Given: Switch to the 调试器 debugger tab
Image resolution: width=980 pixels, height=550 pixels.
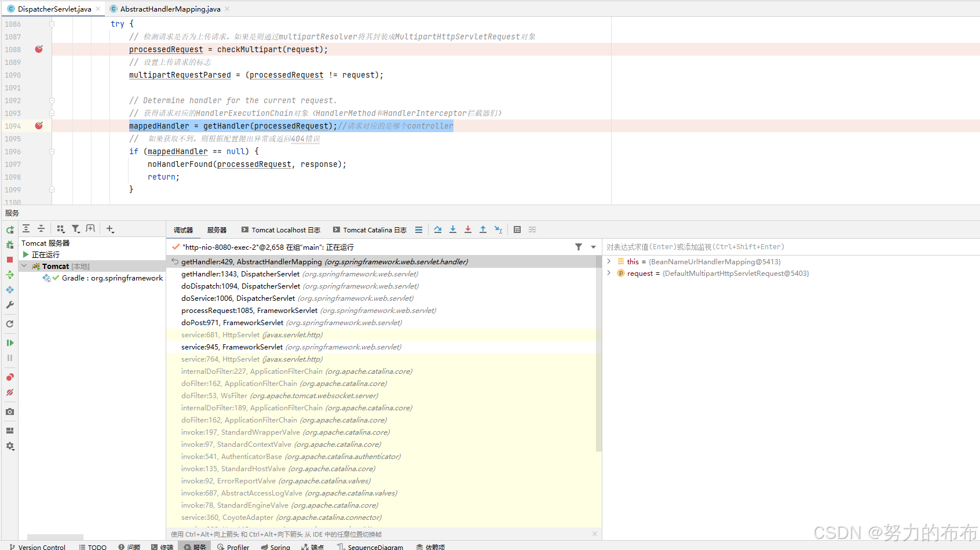Looking at the screenshot, I should [x=184, y=230].
